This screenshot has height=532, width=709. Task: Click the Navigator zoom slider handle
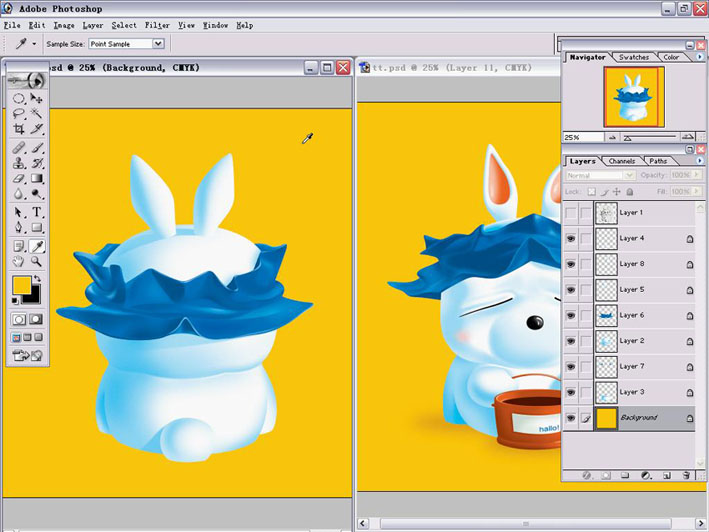[628, 138]
